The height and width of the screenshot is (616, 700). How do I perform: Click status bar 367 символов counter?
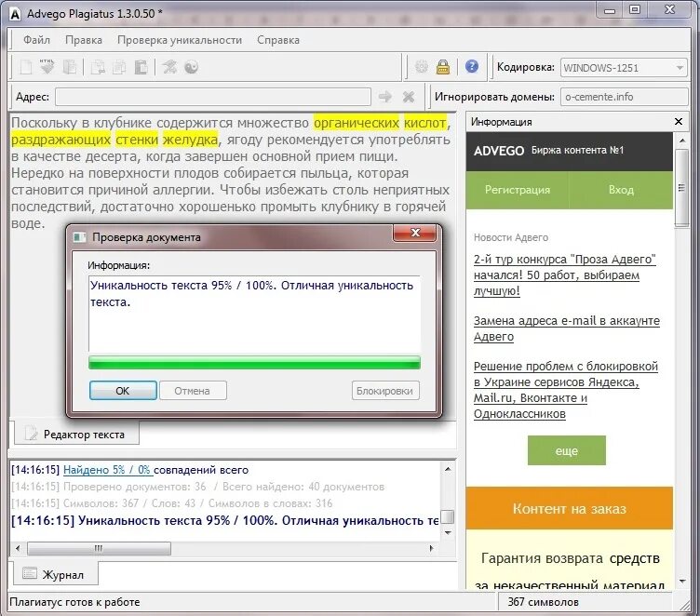coord(543,602)
